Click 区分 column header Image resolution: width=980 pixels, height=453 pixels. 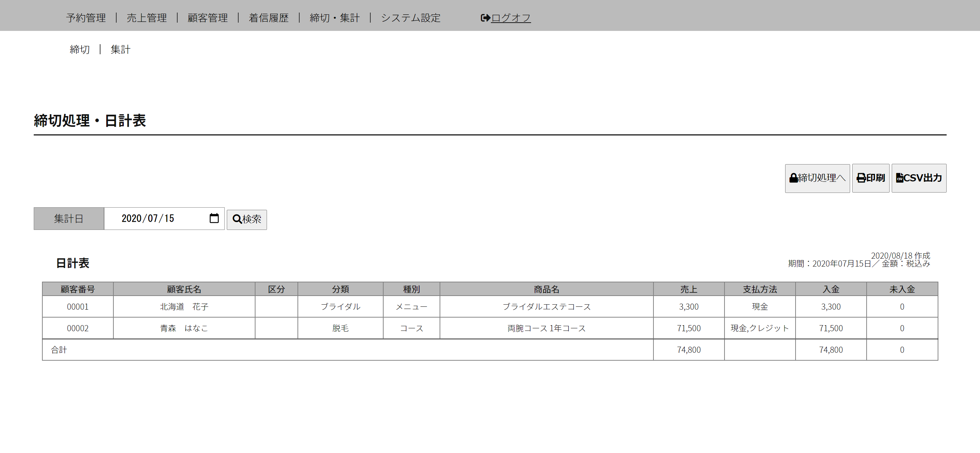[277, 289]
